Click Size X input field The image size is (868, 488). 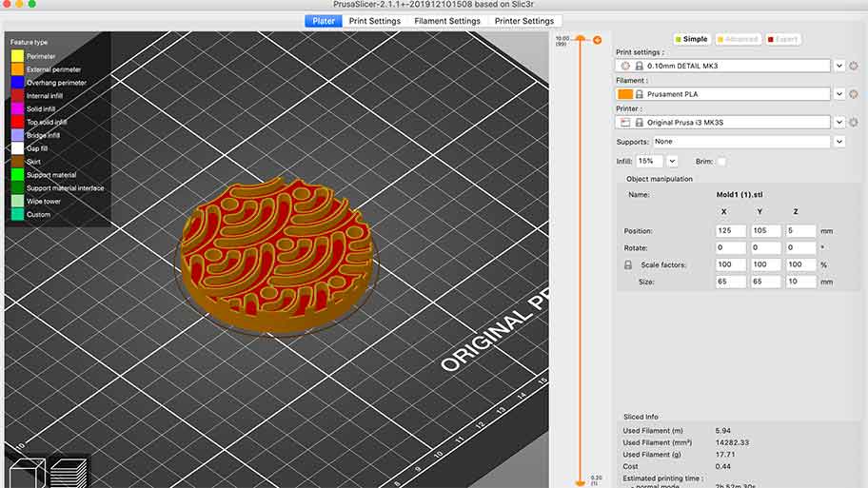click(731, 282)
